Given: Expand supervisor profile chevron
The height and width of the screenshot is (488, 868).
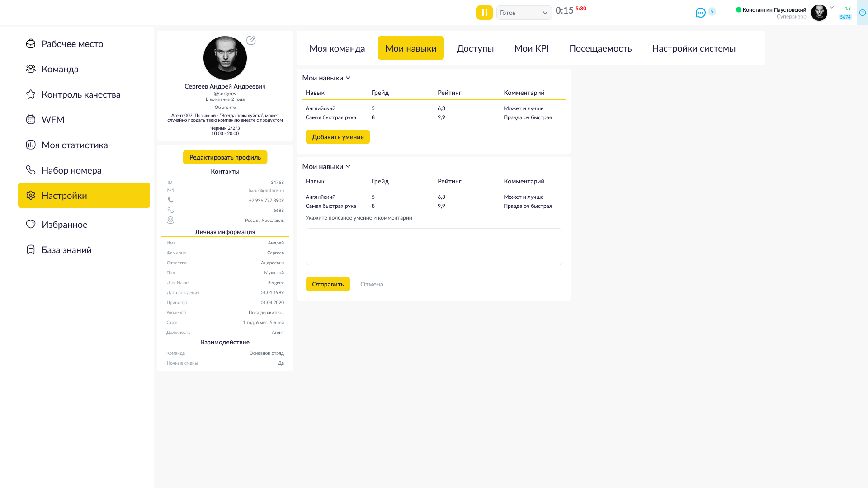Looking at the screenshot, I should 831,7.
